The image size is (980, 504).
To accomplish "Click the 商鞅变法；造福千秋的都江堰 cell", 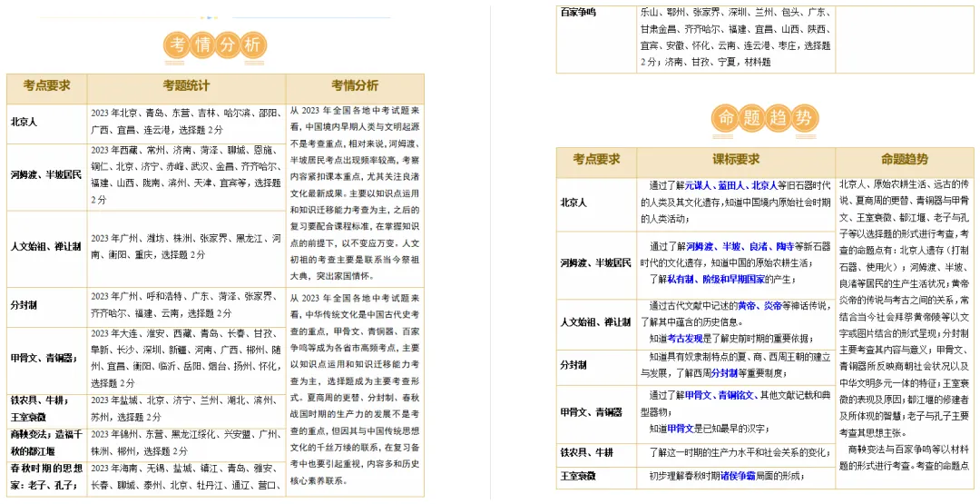I will click(x=46, y=443).
